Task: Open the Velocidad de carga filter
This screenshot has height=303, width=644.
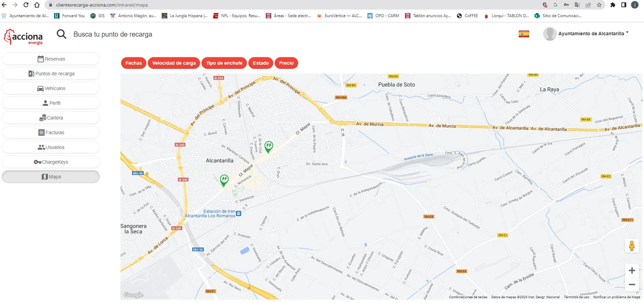Action: coord(174,63)
